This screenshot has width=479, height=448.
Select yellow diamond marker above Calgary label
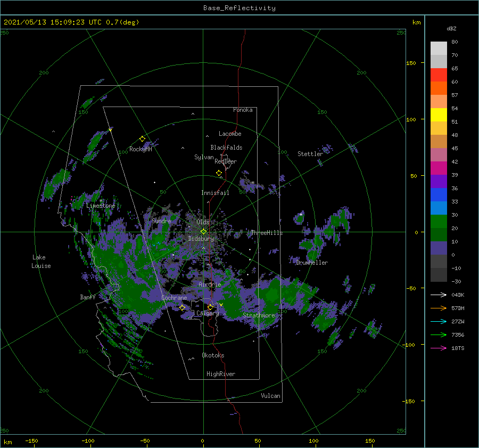[x=210, y=307]
